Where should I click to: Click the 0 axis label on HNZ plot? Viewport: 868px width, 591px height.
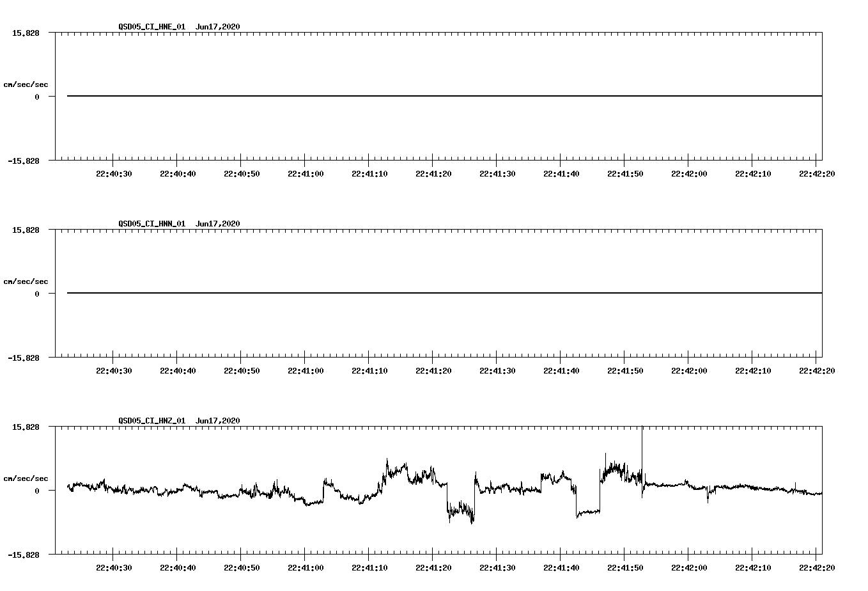pos(37,491)
